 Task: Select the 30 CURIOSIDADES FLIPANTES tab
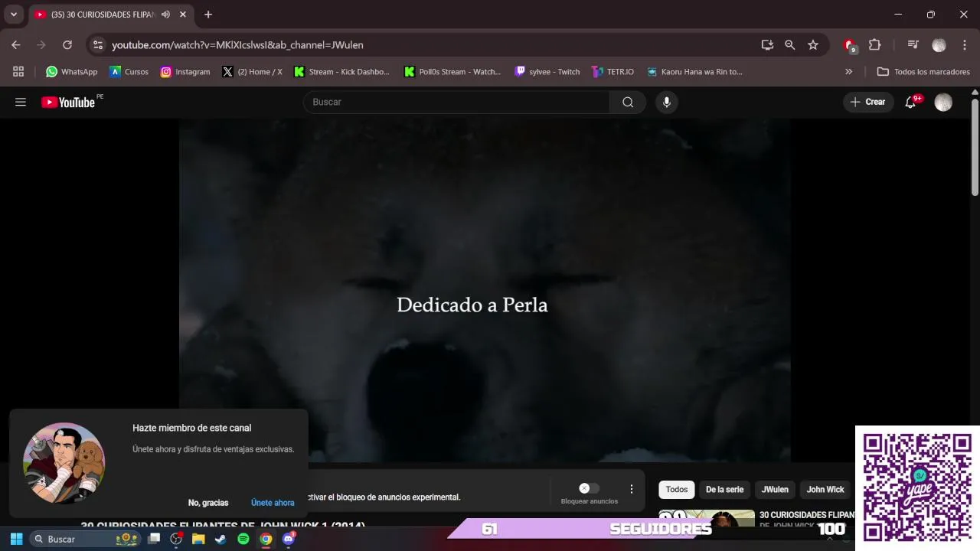point(103,15)
